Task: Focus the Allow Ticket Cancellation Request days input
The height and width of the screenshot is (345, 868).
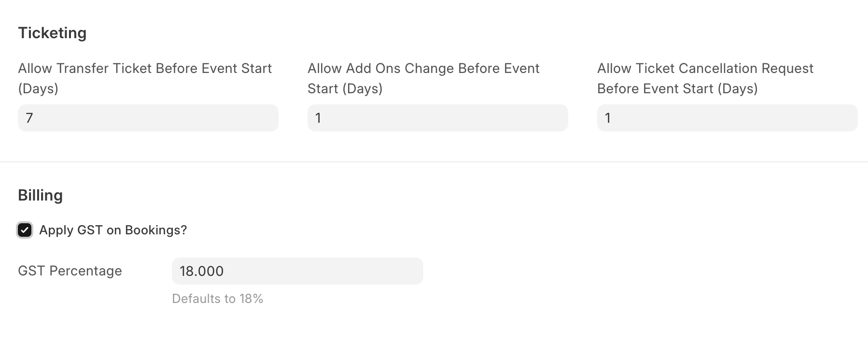Action: (x=727, y=118)
